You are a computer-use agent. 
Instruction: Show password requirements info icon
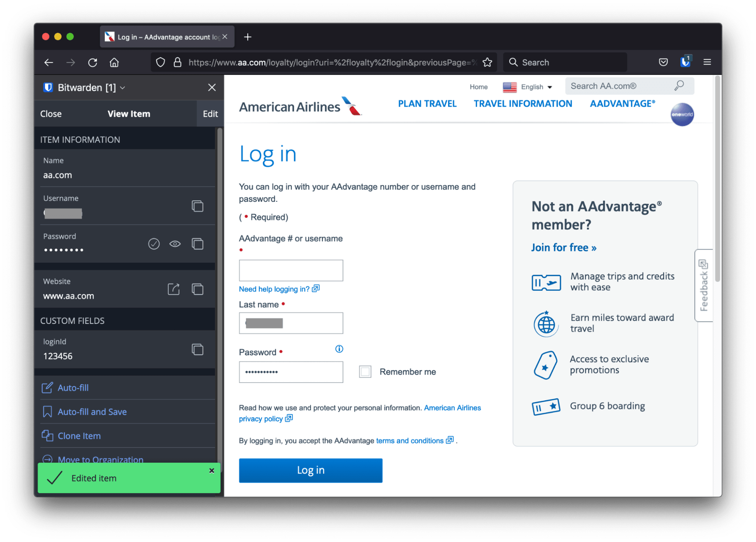click(339, 349)
